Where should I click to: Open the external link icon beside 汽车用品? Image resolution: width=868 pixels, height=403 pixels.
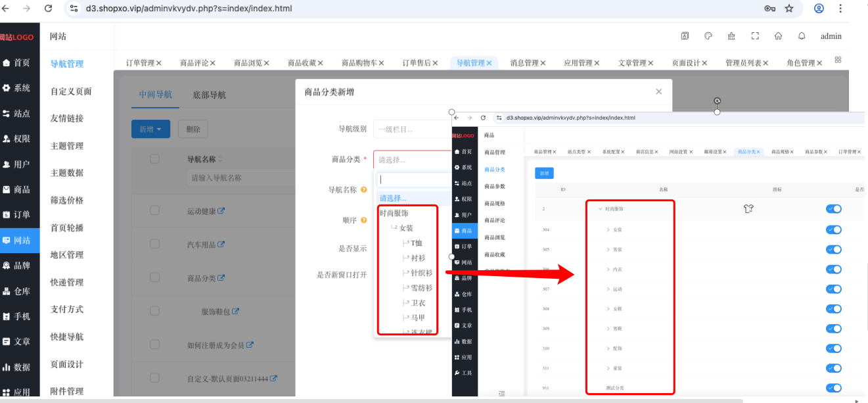tap(221, 244)
